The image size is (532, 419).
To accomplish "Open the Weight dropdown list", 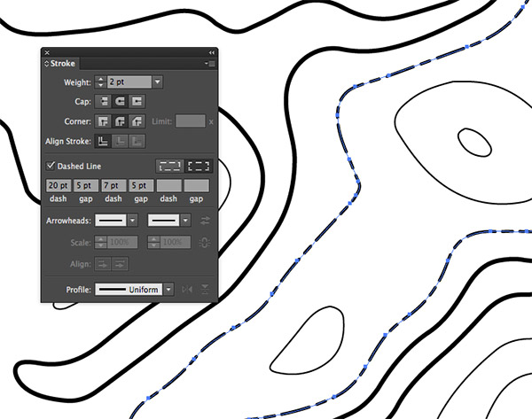I will (158, 82).
